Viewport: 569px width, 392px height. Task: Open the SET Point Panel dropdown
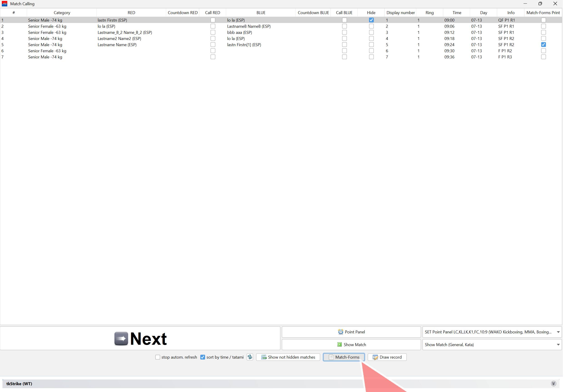pyautogui.click(x=558, y=332)
